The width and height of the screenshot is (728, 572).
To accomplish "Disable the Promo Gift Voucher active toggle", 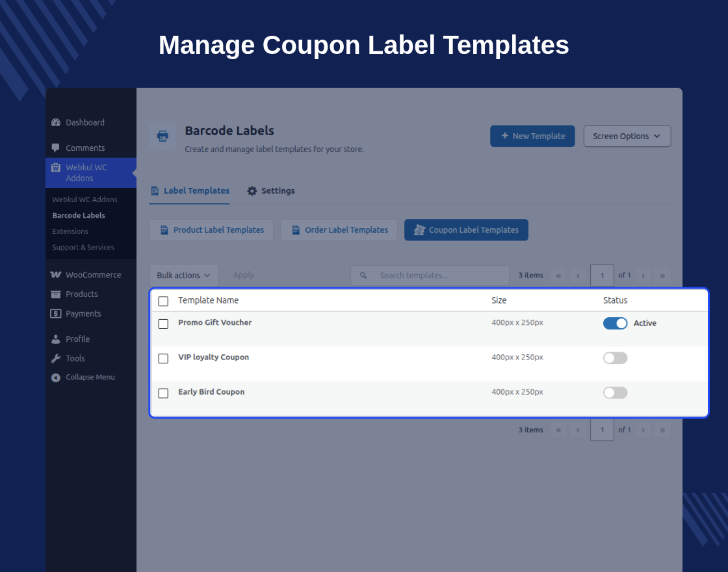I will pos(615,323).
